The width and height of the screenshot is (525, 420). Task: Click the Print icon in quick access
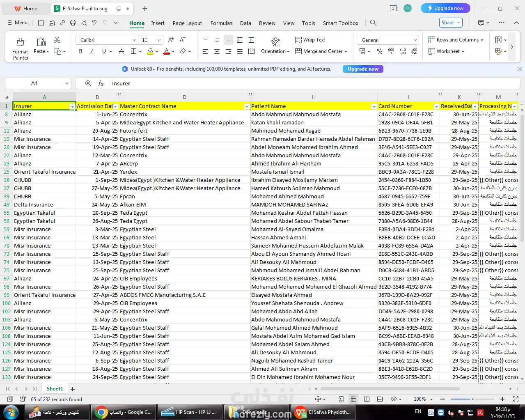[x=73, y=23]
